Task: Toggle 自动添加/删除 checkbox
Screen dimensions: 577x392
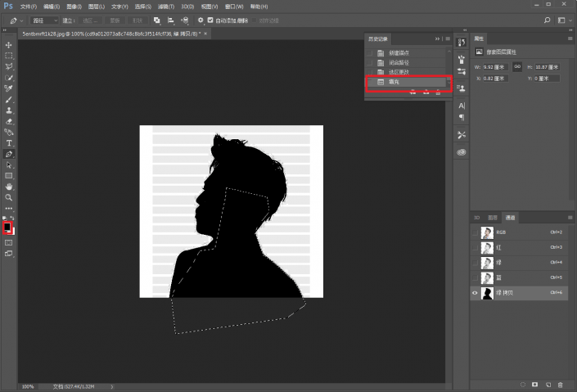Action: pos(210,20)
